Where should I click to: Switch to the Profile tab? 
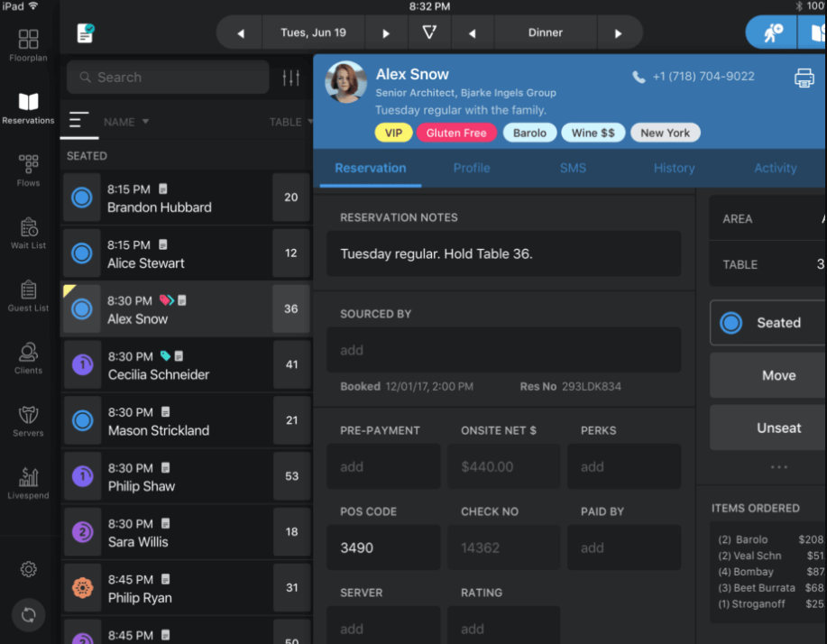click(472, 168)
